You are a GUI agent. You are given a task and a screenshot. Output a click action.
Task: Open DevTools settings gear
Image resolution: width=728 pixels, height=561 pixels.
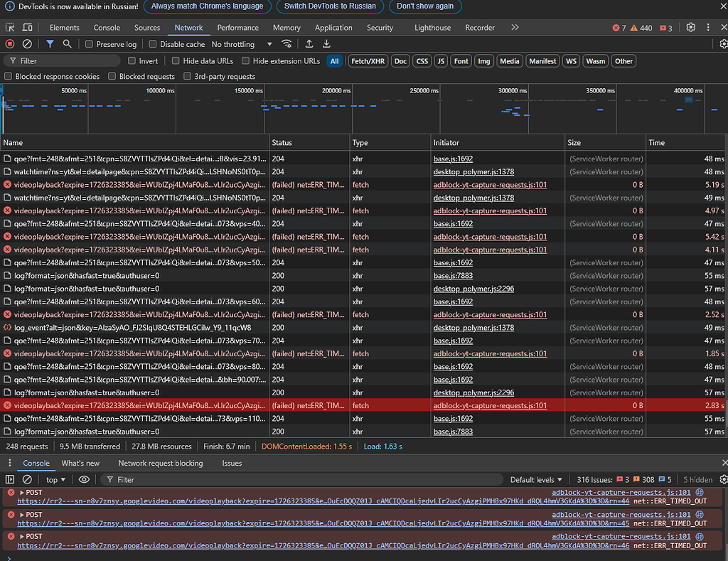point(691,28)
